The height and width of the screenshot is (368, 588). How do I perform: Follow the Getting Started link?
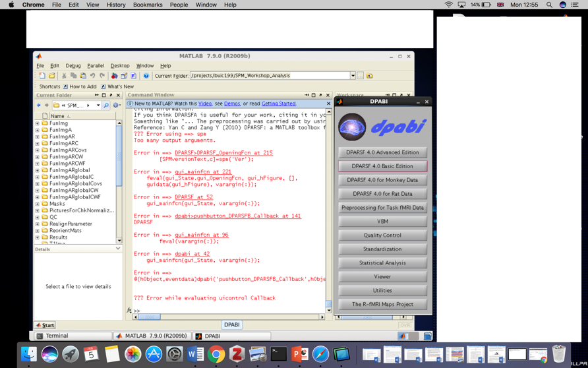pyautogui.click(x=279, y=104)
